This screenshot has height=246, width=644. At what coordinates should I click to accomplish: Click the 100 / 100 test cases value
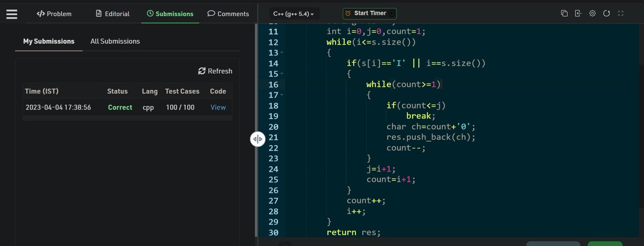pos(180,107)
